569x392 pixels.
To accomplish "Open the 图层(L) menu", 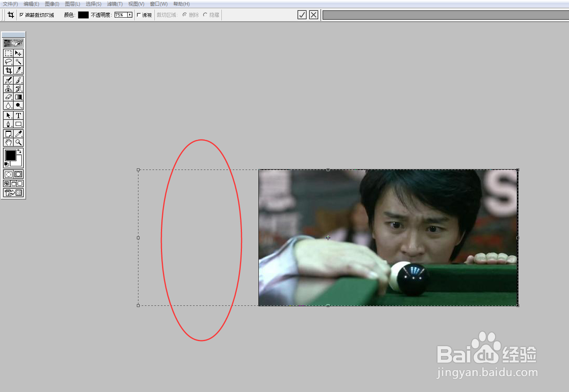I will click(73, 4).
